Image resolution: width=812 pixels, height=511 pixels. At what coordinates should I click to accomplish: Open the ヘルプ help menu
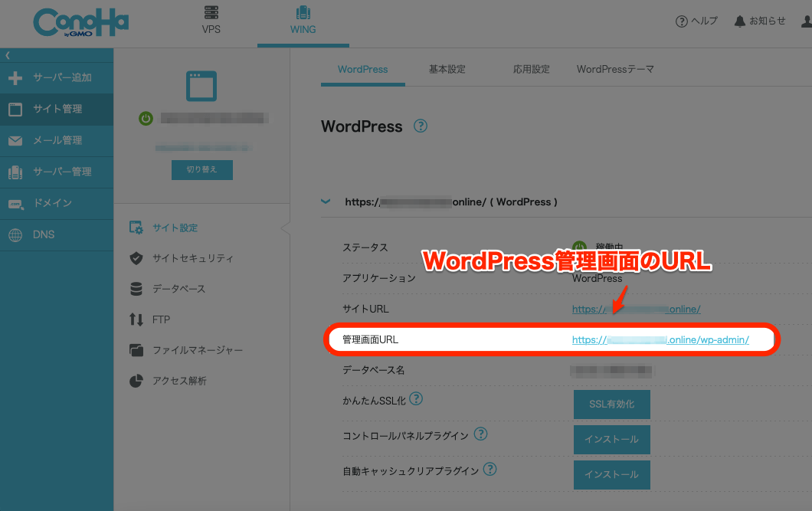pos(696,21)
